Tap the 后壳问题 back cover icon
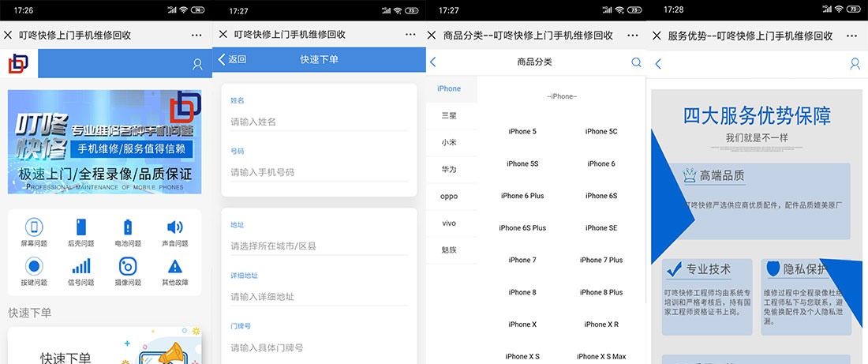The height and width of the screenshot is (364, 868). pyautogui.click(x=81, y=227)
